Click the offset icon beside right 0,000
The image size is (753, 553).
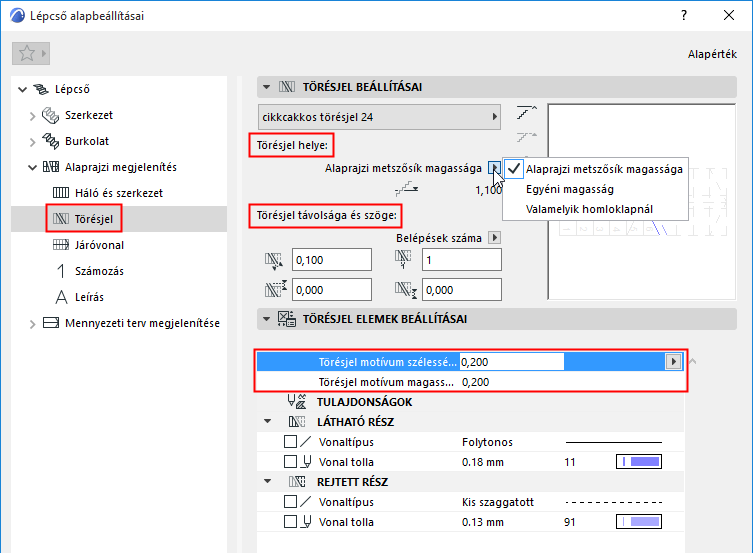coord(406,289)
